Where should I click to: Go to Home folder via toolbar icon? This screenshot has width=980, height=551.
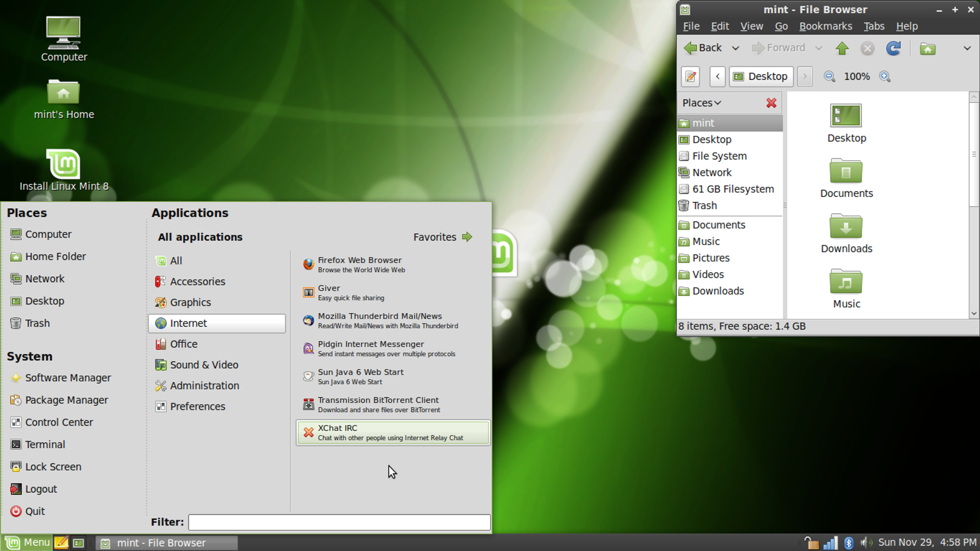pos(928,48)
